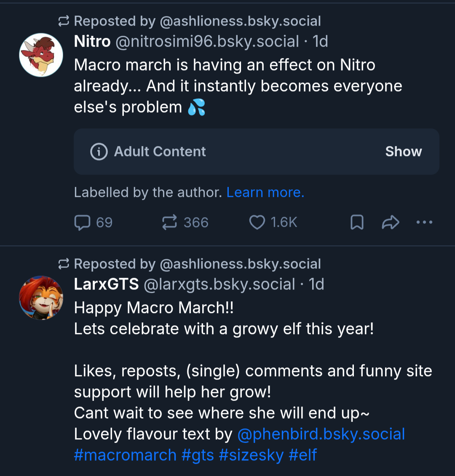Viewport: 455px width, 476px height.
Task: Show the hidden Adult Content media
Action: tap(403, 152)
